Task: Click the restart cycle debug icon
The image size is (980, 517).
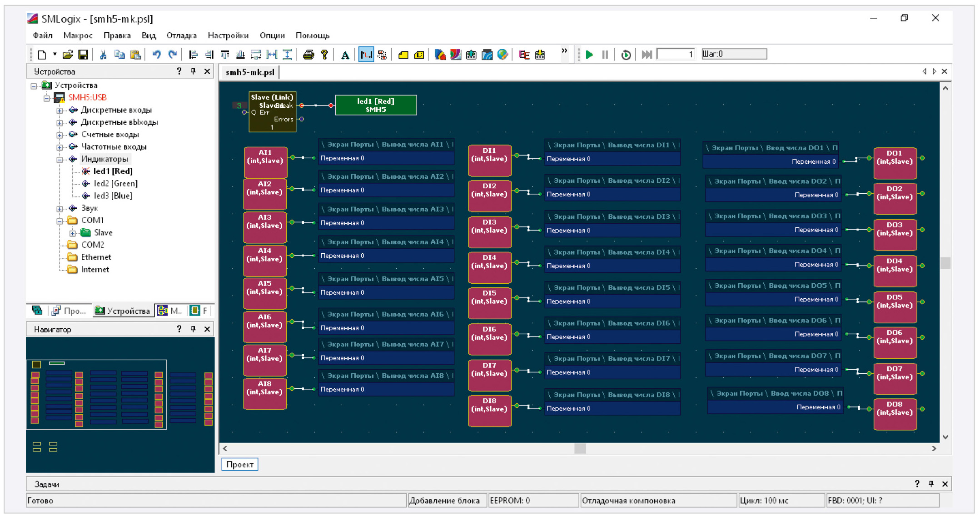Action: tap(626, 55)
